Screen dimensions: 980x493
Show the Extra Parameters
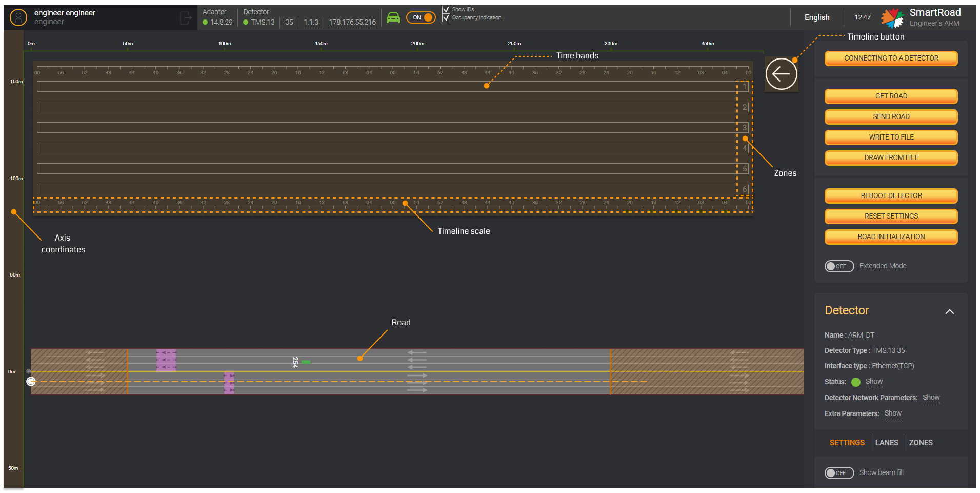tap(893, 413)
